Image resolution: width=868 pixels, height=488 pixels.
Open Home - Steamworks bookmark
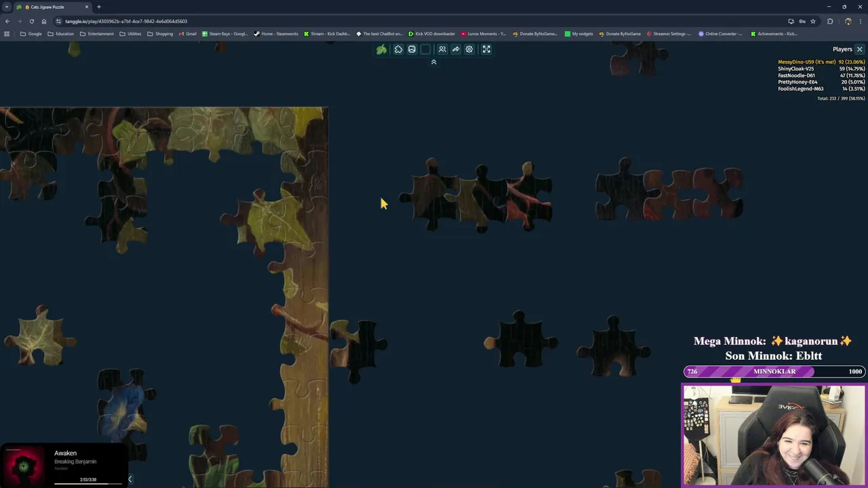276,33
